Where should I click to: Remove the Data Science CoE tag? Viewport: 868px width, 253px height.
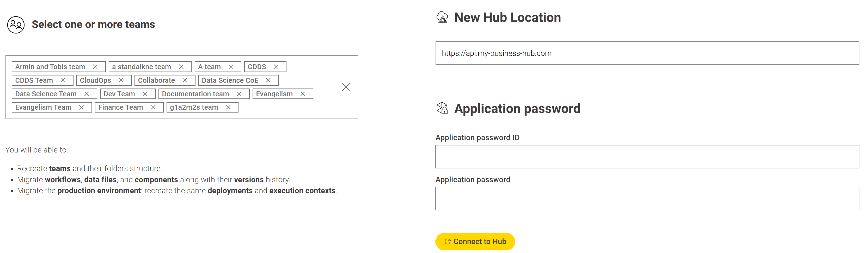[268, 80]
